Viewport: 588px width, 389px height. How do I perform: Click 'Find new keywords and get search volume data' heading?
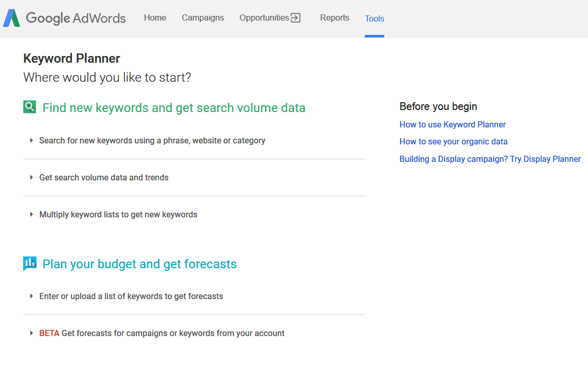[174, 108]
